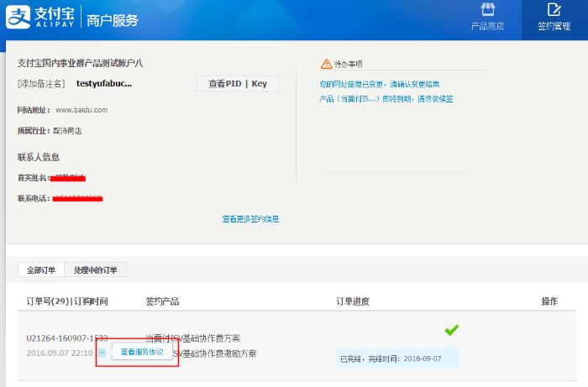
Task: Click the 查看服务协议 popup link
Action: [142, 352]
